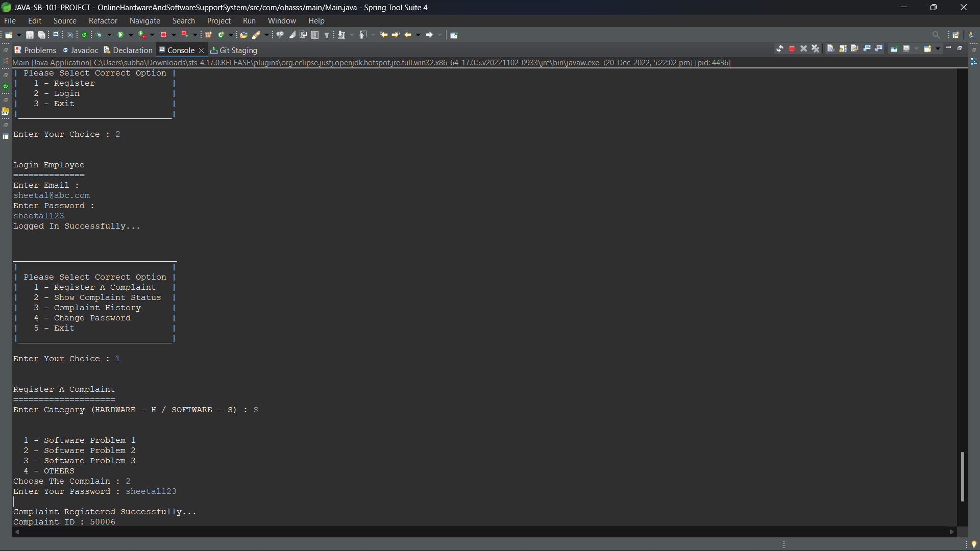Close the Console tab

point(202,50)
